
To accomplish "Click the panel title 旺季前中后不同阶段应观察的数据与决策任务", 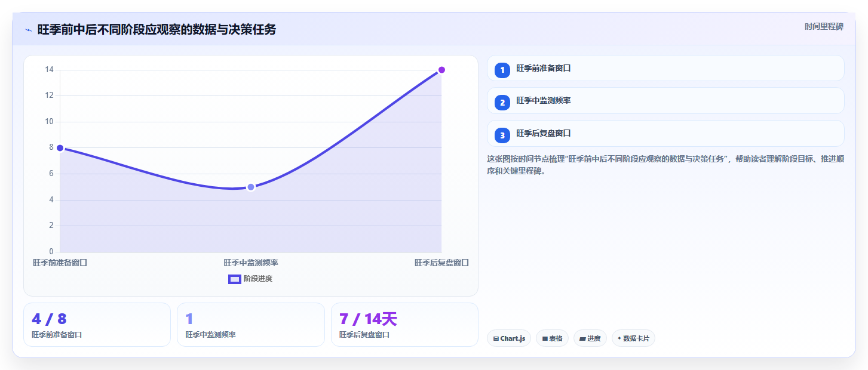I will (x=157, y=30).
